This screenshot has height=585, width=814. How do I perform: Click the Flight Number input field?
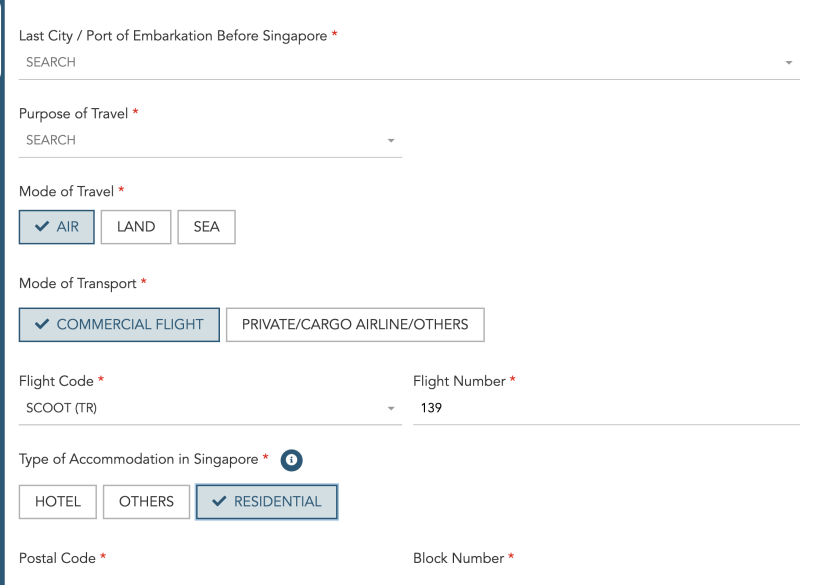(605, 409)
